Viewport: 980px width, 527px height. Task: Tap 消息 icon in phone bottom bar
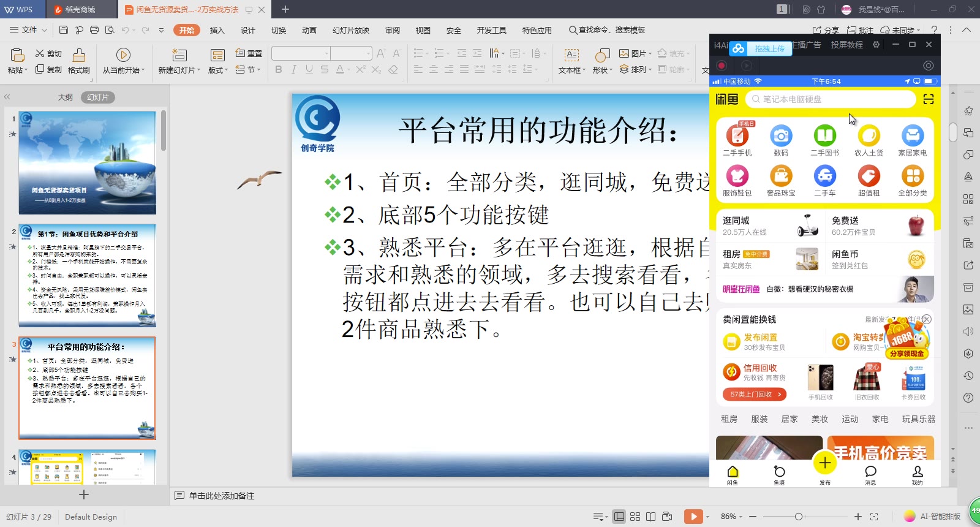[x=870, y=471]
